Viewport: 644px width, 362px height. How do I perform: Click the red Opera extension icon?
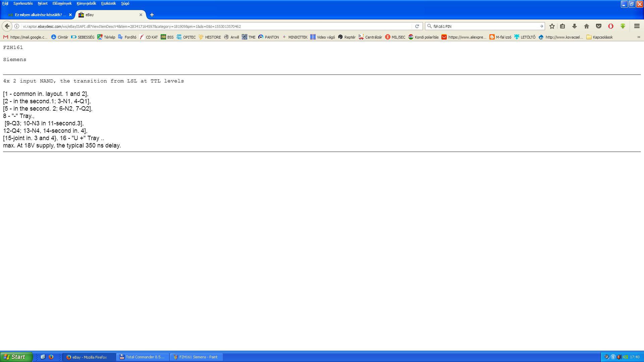tap(610, 26)
